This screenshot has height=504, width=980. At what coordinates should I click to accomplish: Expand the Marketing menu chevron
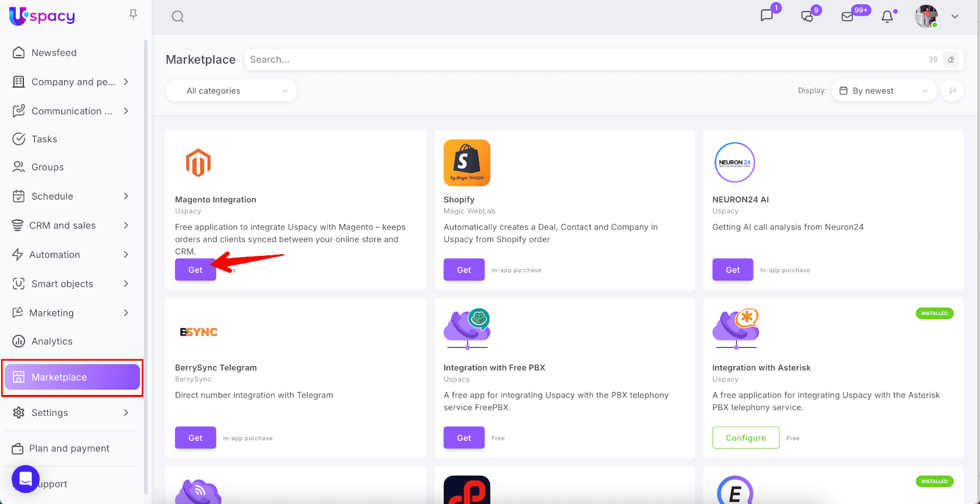click(x=126, y=313)
